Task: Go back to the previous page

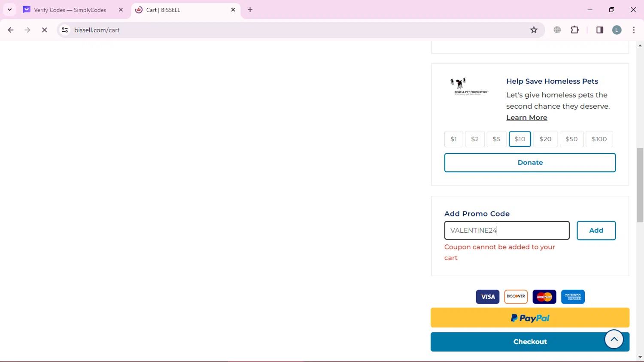Action: pos(11,30)
